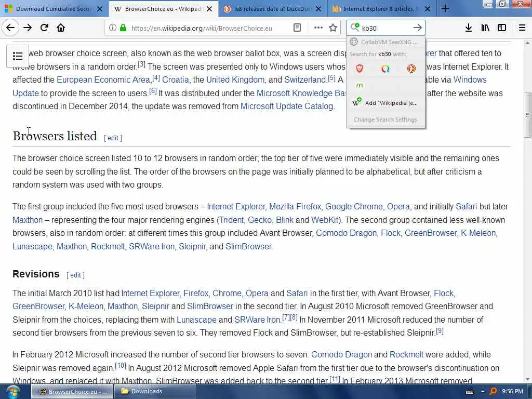This screenshot has width=532, height=399.
Task: Click the green secure connection padlock
Action: pyautogui.click(x=124, y=28)
